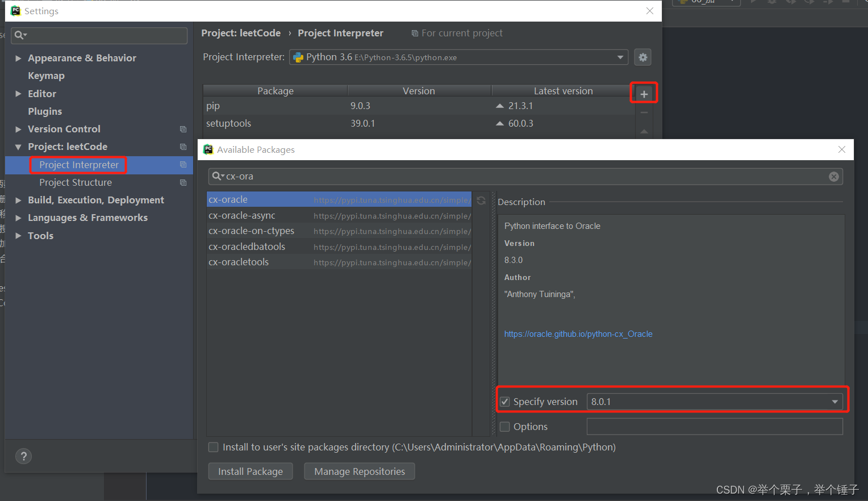This screenshot has height=501, width=868.
Task: Close the Settings window
Action: click(x=650, y=11)
